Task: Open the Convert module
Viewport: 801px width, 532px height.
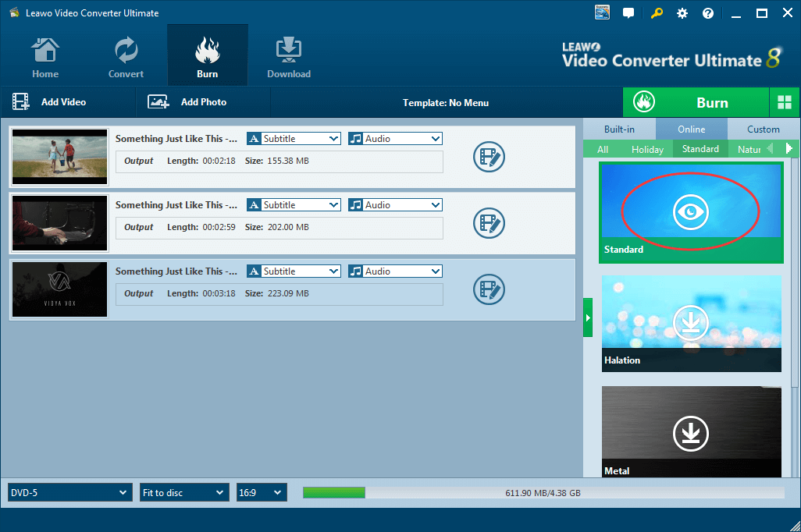Action: 126,58
